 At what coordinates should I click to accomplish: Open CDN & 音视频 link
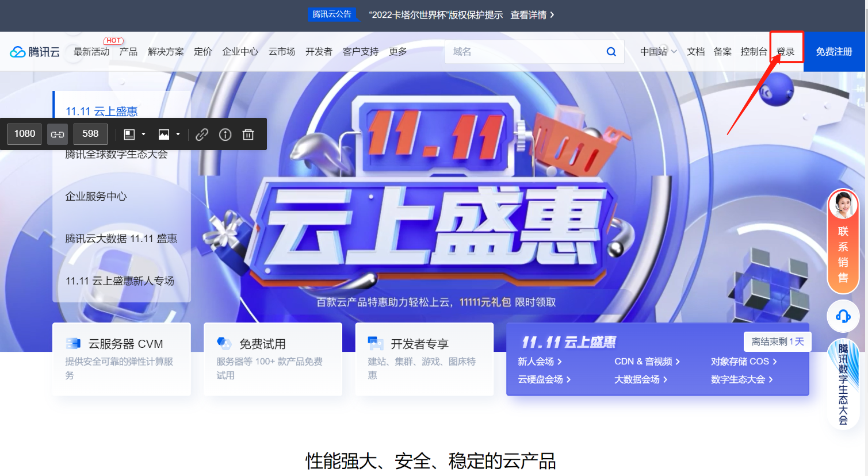point(647,362)
